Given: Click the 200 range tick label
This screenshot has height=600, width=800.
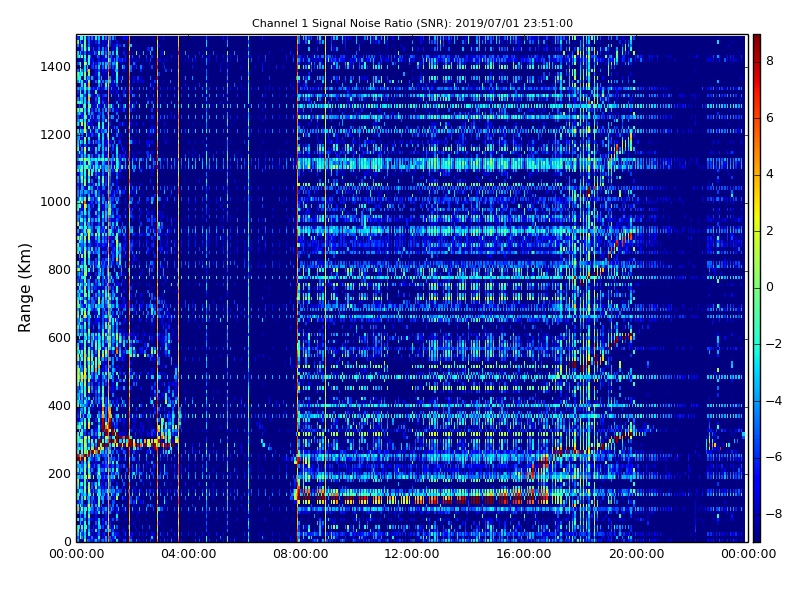Looking at the screenshot, I should click(59, 473).
